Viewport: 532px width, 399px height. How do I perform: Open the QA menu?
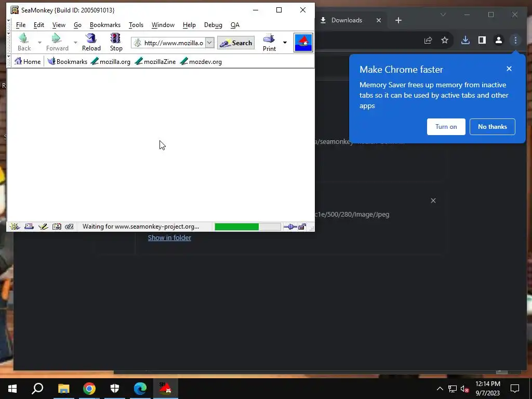[235, 25]
